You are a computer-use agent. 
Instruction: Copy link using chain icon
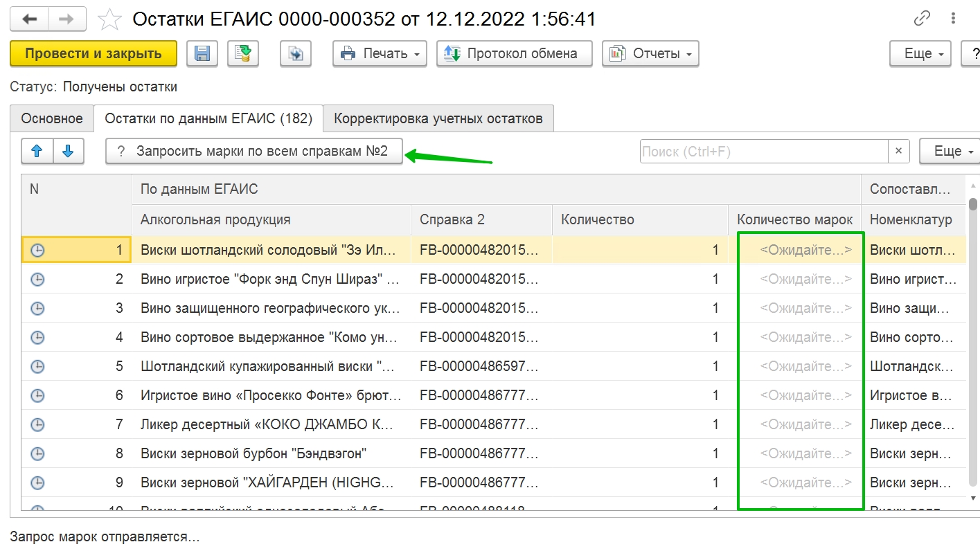pyautogui.click(x=922, y=19)
